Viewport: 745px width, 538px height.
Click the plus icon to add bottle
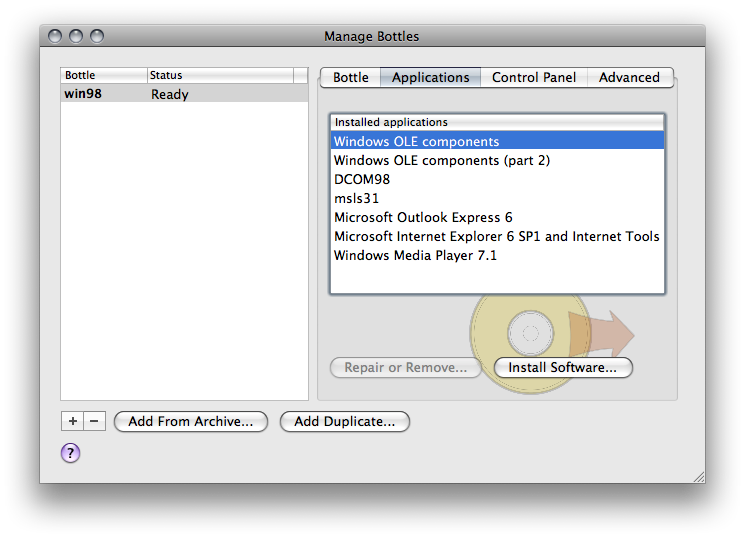[x=73, y=422]
